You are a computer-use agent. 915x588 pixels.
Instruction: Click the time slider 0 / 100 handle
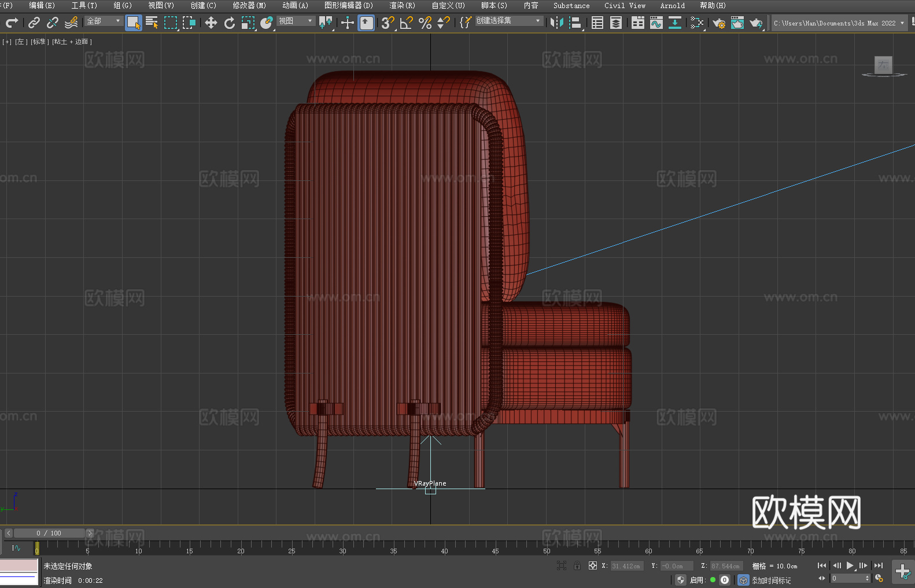click(49, 533)
